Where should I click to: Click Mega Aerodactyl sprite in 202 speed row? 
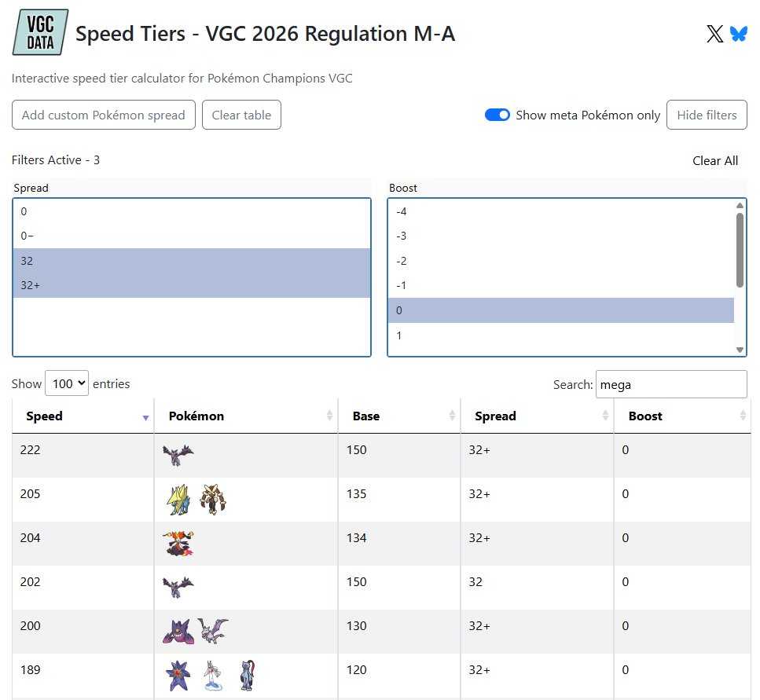tap(178, 587)
